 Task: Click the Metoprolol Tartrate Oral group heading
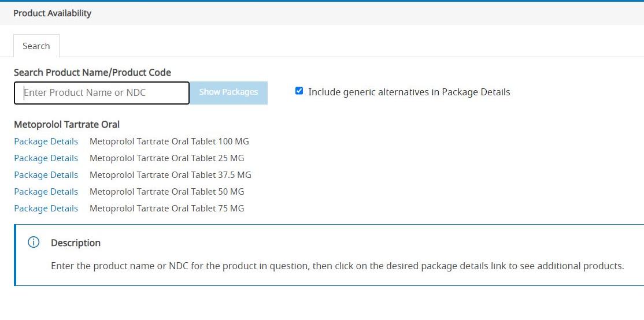pos(66,125)
